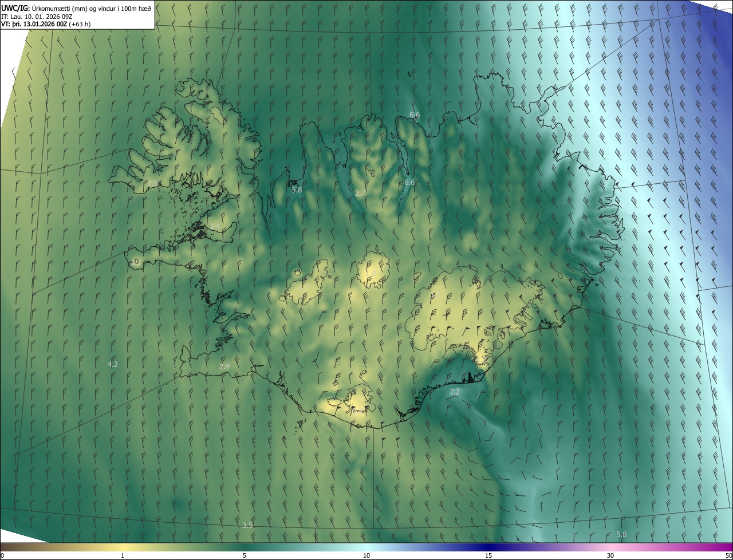Click the bold 'UWC/IG:' header label

(15, 7)
